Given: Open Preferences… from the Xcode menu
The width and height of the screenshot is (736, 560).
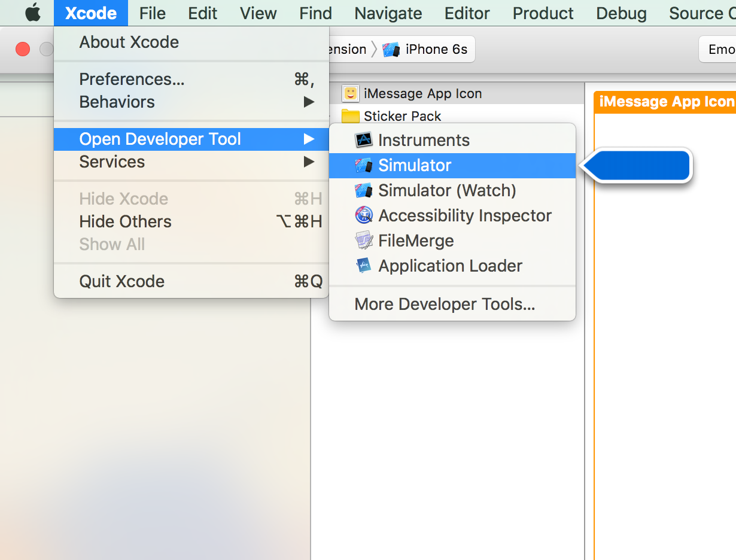Looking at the screenshot, I should pos(191,79).
